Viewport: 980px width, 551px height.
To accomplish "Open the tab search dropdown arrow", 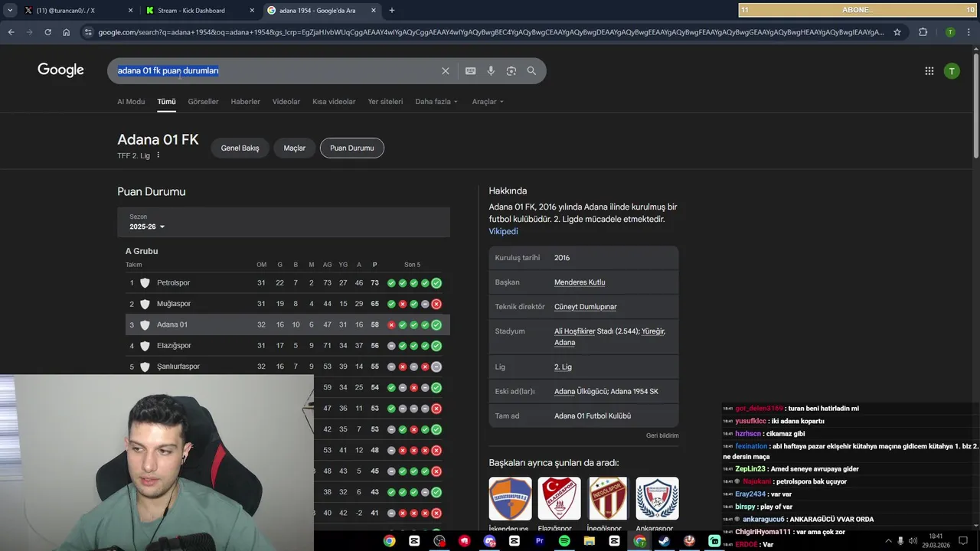I will [10, 10].
